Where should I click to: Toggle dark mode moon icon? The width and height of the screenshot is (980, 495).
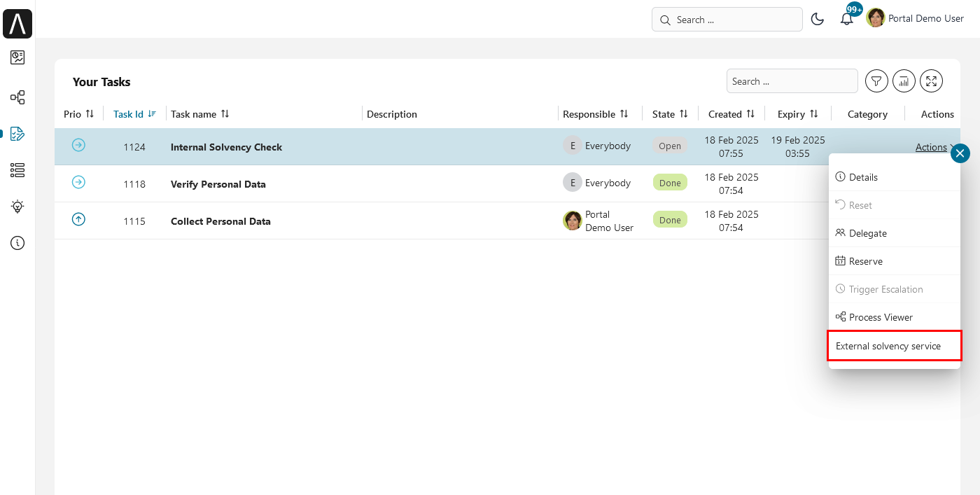(817, 20)
